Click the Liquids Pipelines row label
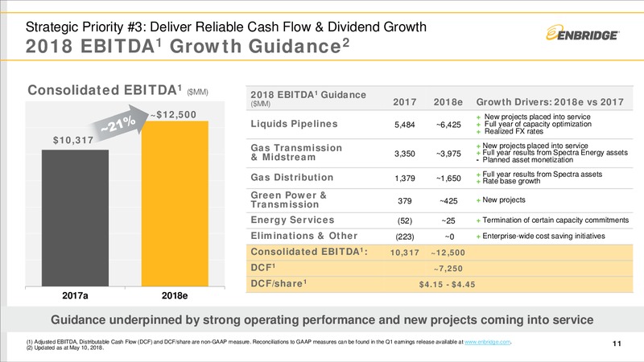 pos(294,124)
